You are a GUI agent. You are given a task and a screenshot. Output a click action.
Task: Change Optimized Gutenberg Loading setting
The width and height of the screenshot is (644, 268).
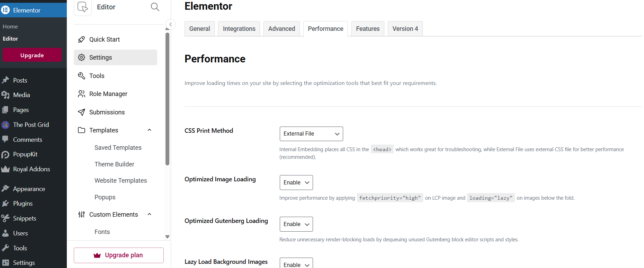(x=296, y=224)
